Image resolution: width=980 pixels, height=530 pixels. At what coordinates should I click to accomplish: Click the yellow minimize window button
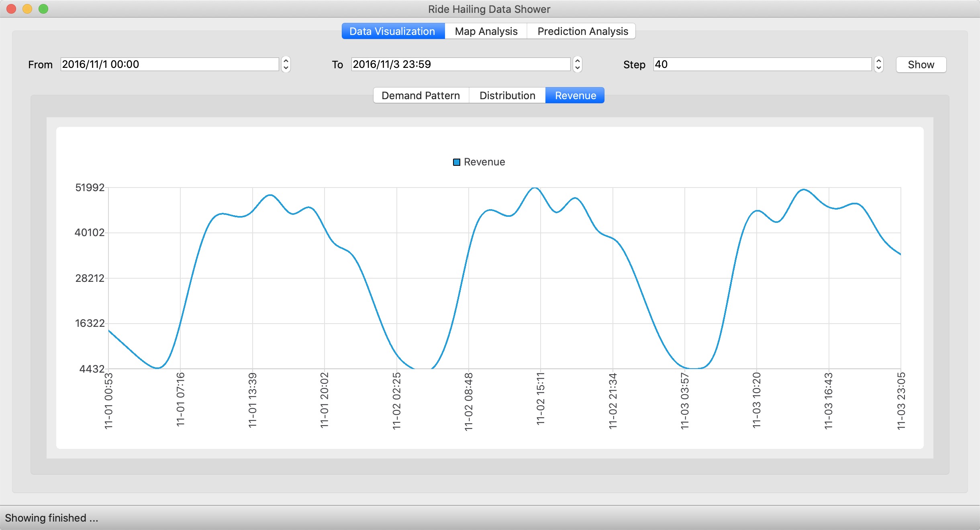27,9
